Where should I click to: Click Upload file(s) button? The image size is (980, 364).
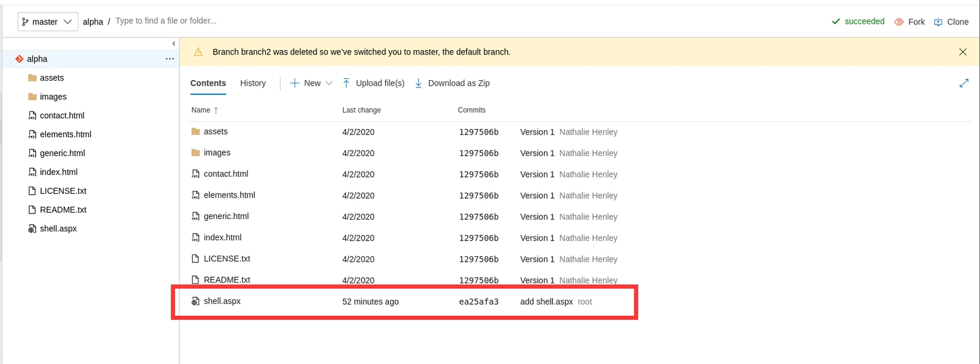[374, 83]
